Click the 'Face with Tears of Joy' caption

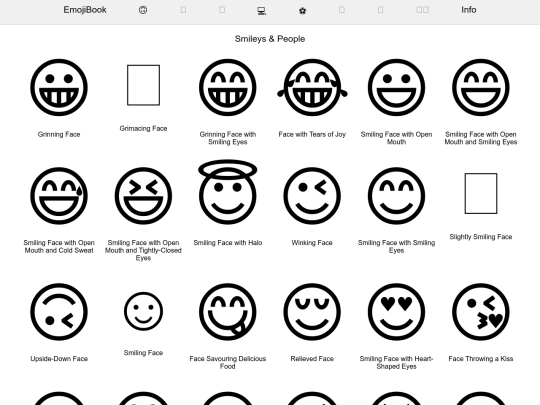tap(312, 134)
